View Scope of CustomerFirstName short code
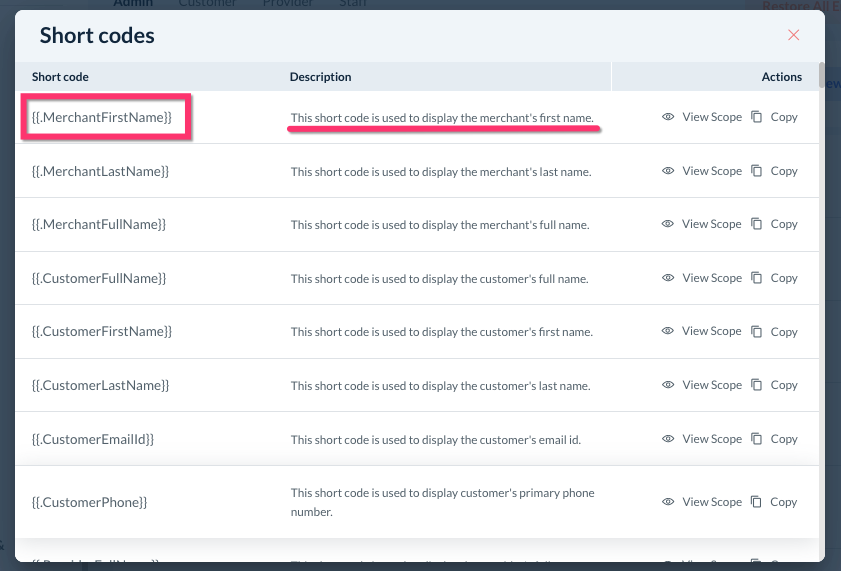Screen dimensions: 841x571 (711, 331)
